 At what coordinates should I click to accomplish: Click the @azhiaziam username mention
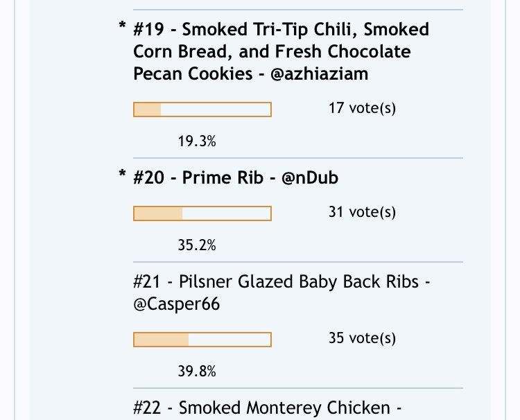point(320,73)
